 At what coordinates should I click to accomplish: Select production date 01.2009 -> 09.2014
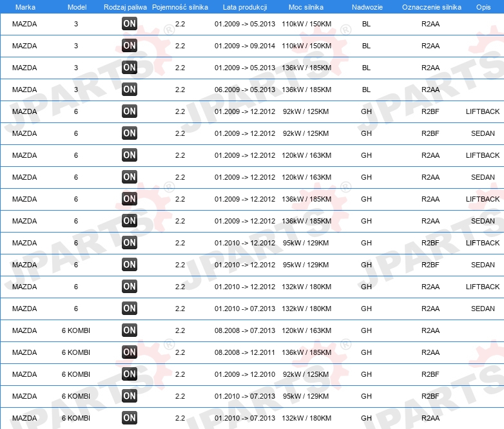[x=245, y=46]
